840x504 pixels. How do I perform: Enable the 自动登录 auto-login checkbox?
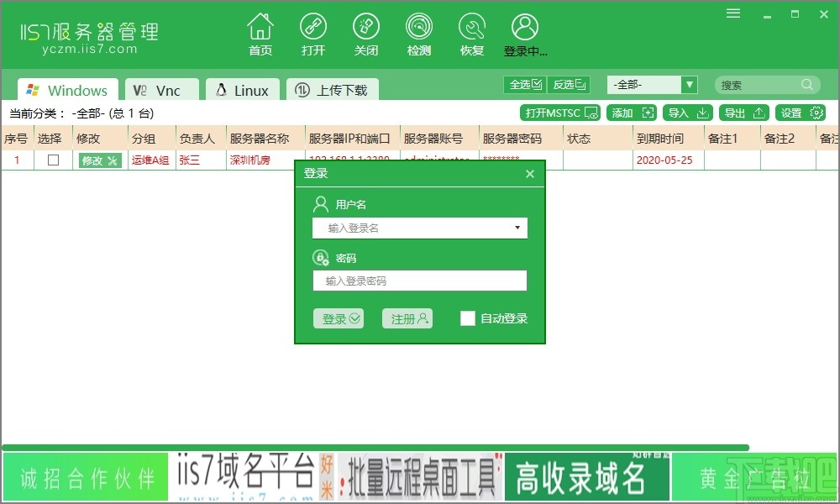click(x=468, y=318)
